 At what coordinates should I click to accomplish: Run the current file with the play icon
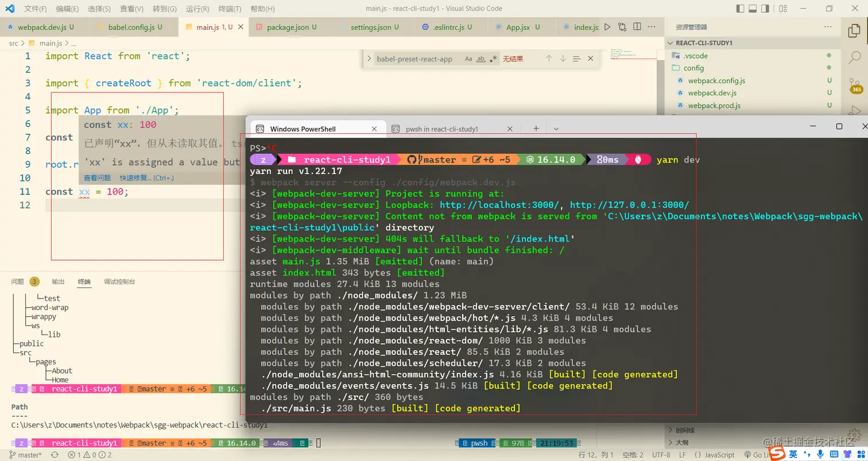coord(608,27)
